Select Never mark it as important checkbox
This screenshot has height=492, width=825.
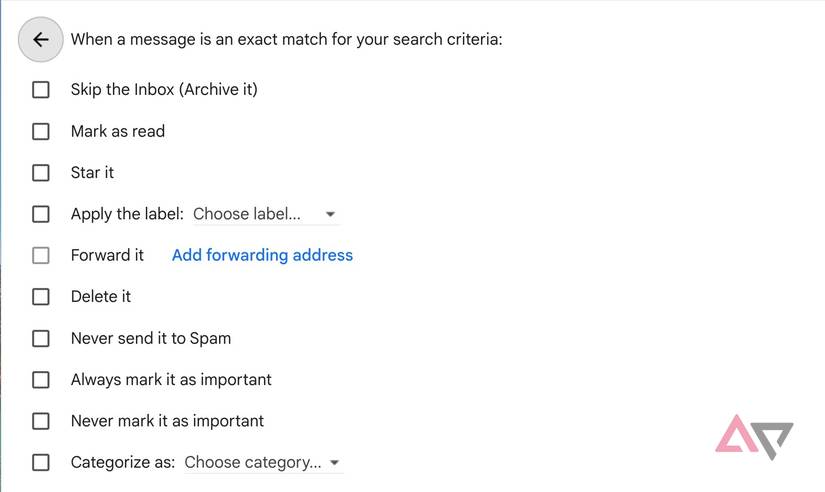coord(41,421)
